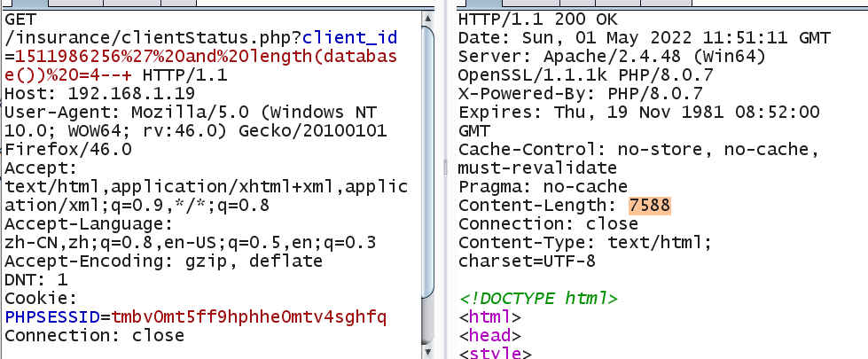The image size is (868, 359).
Task: Click the "charset=UTF-8" line
Action: click(x=527, y=261)
